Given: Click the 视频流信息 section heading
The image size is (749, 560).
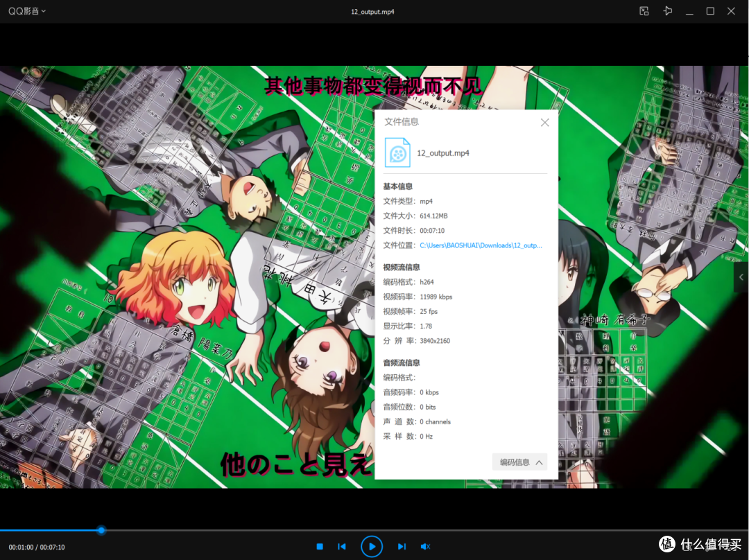Looking at the screenshot, I should click(402, 267).
